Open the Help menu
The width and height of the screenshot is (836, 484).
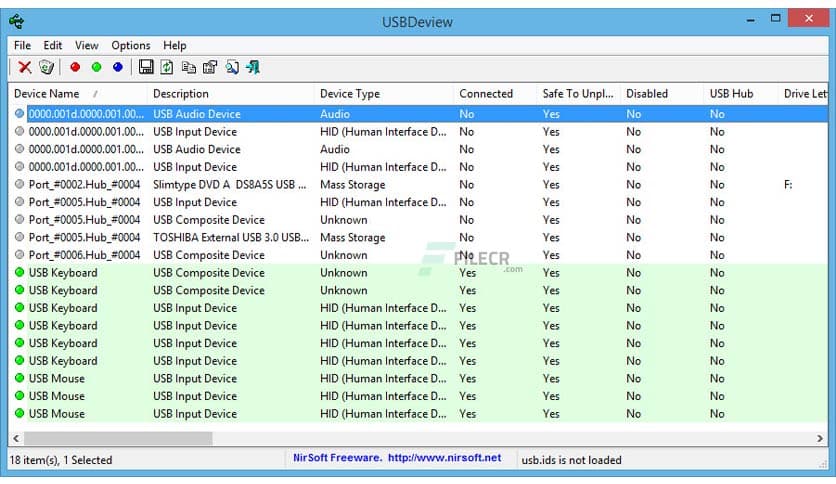pos(175,45)
